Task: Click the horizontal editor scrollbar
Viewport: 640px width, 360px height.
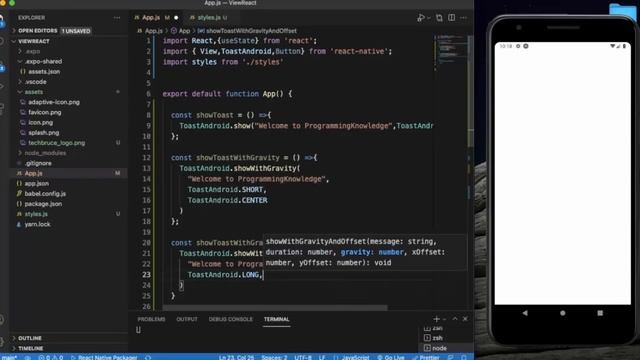Action: coord(275,308)
